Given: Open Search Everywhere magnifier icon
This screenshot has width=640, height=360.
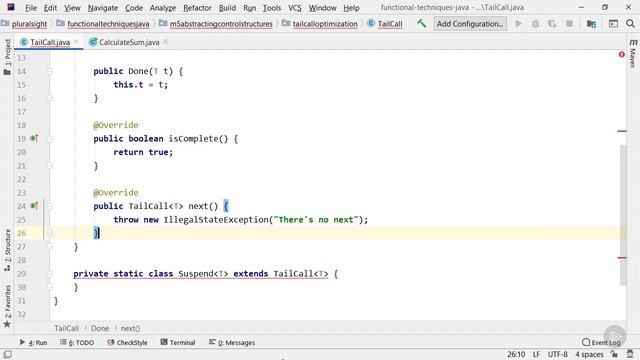Looking at the screenshot, I should pyautogui.click(x=630, y=24).
